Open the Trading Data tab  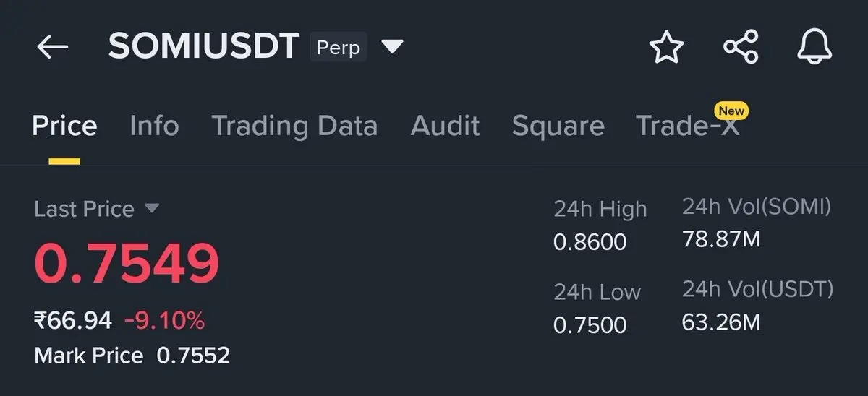[294, 126]
